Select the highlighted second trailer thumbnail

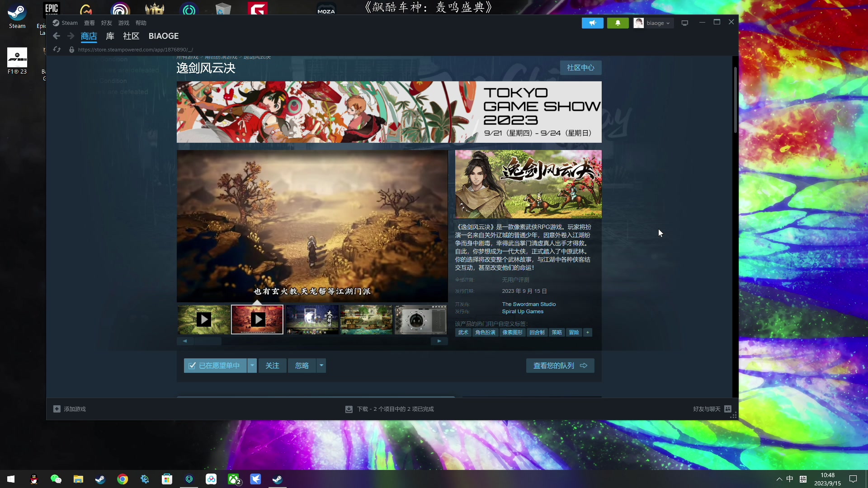(x=257, y=319)
